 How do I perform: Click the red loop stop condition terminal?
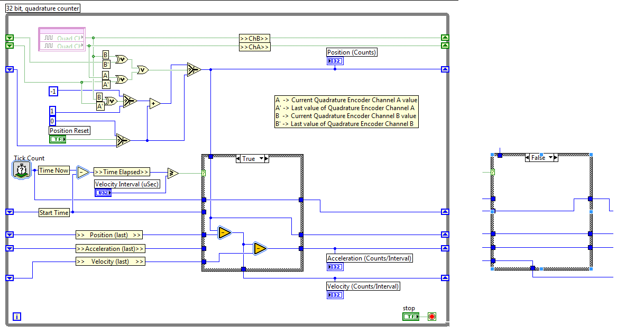[x=432, y=317]
